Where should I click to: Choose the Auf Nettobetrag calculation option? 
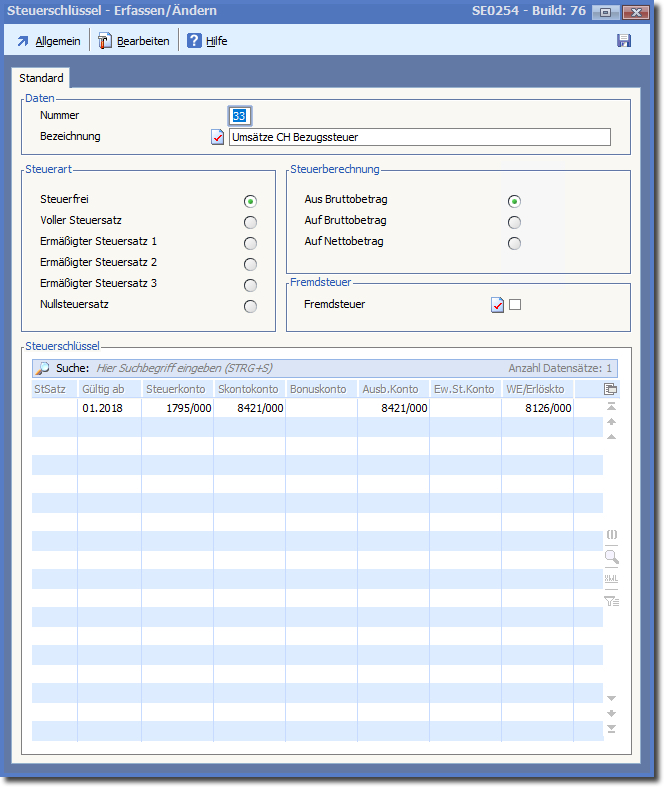coord(514,243)
